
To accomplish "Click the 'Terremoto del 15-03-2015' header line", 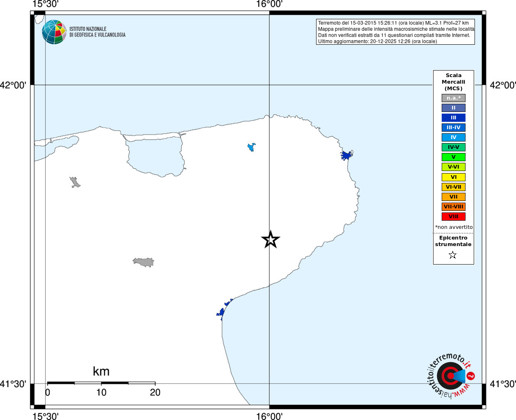I will 393,23.
